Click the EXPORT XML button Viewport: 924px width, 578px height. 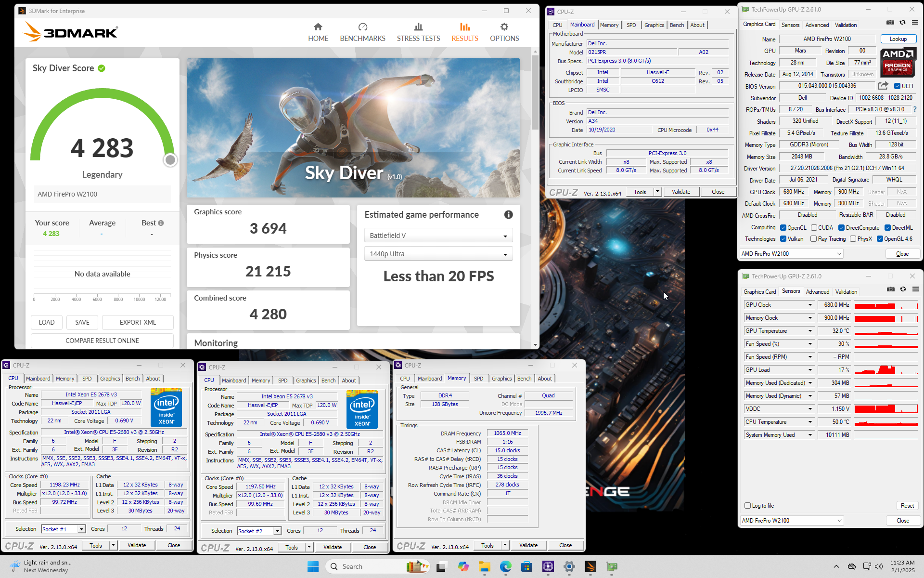coord(138,322)
